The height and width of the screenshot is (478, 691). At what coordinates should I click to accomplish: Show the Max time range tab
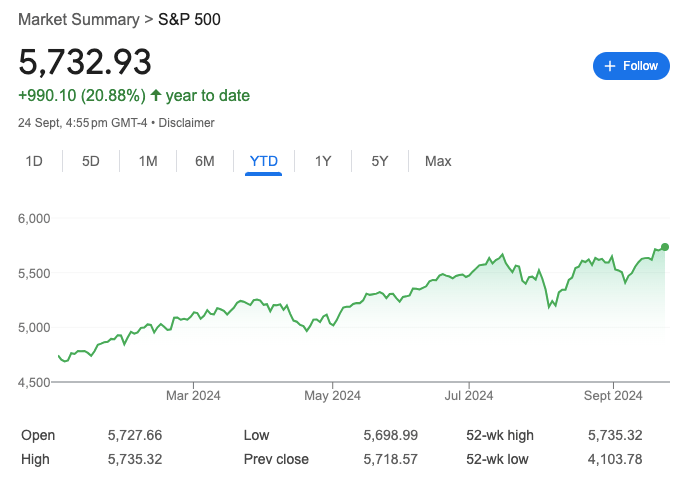tap(438, 161)
